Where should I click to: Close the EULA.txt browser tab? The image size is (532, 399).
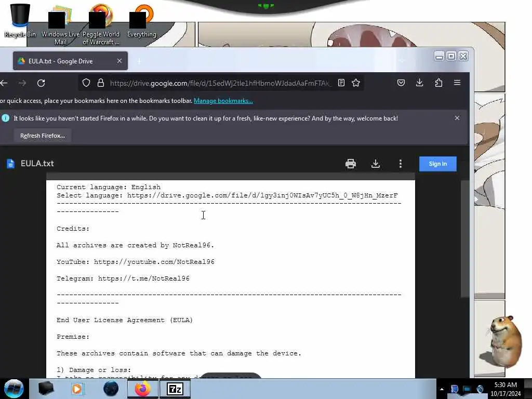click(x=119, y=61)
